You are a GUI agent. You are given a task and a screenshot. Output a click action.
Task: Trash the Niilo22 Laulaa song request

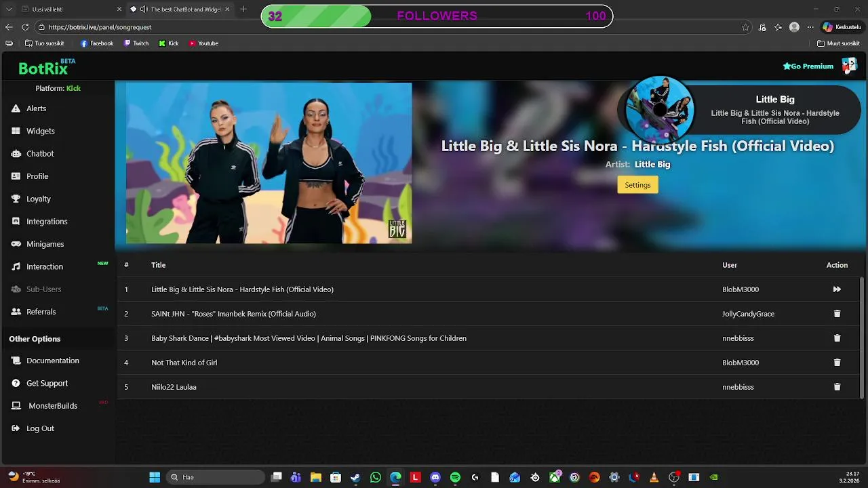pyautogui.click(x=837, y=387)
